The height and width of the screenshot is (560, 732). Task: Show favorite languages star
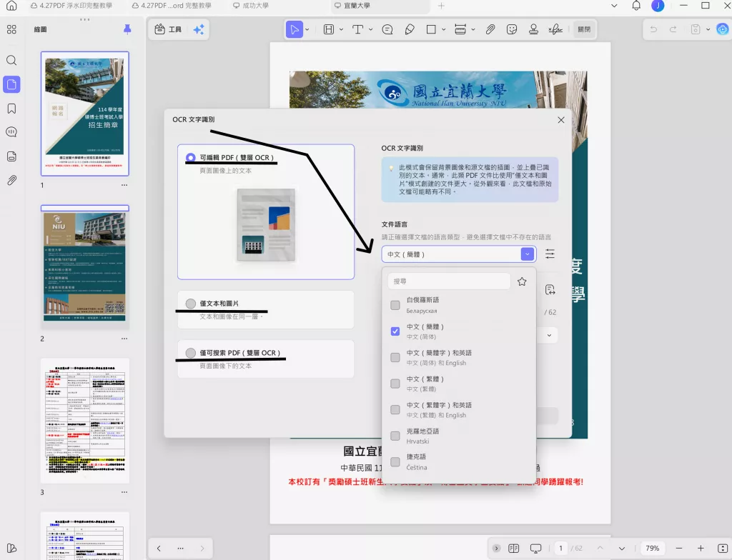[x=522, y=281]
